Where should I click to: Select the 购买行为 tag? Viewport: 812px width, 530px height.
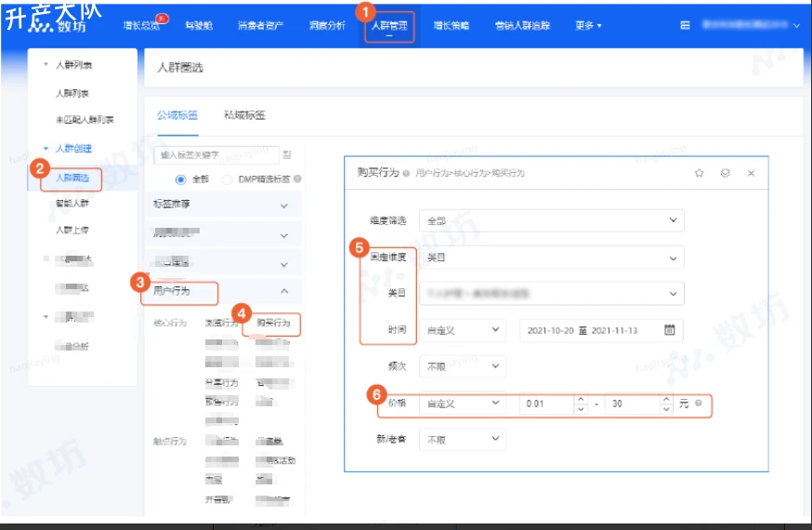(x=273, y=323)
